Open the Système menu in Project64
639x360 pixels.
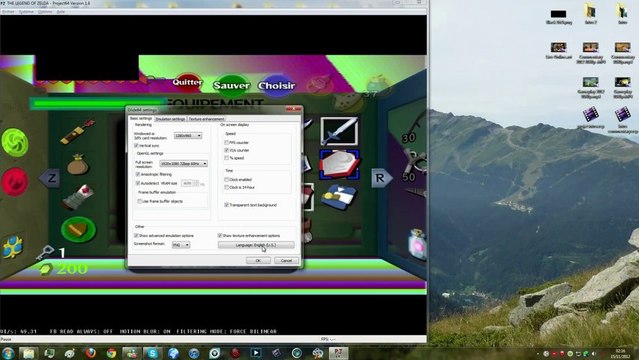point(26,11)
